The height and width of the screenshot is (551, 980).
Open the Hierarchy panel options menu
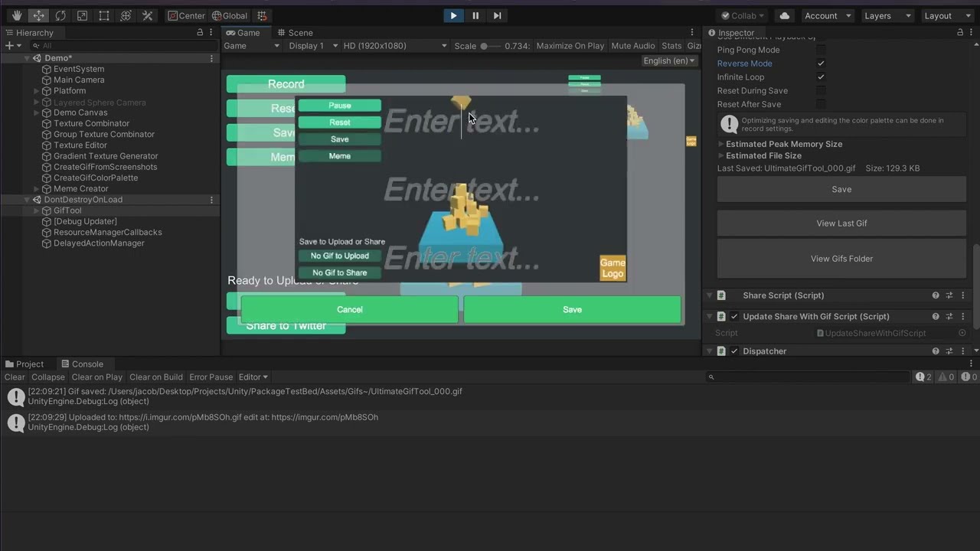click(x=211, y=32)
